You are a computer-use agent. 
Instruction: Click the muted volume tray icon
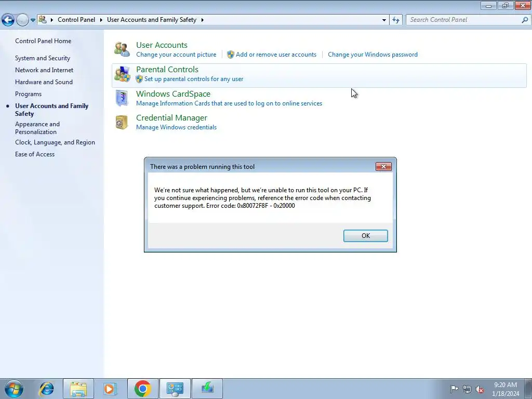point(480,389)
